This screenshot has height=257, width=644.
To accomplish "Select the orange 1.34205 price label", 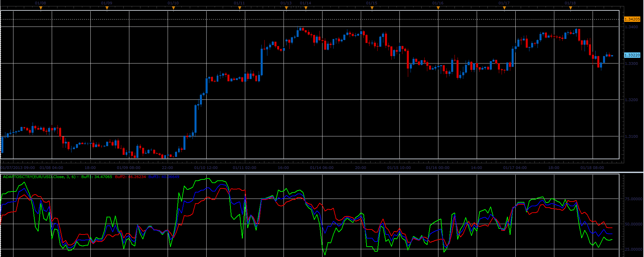I will click(x=632, y=19).
